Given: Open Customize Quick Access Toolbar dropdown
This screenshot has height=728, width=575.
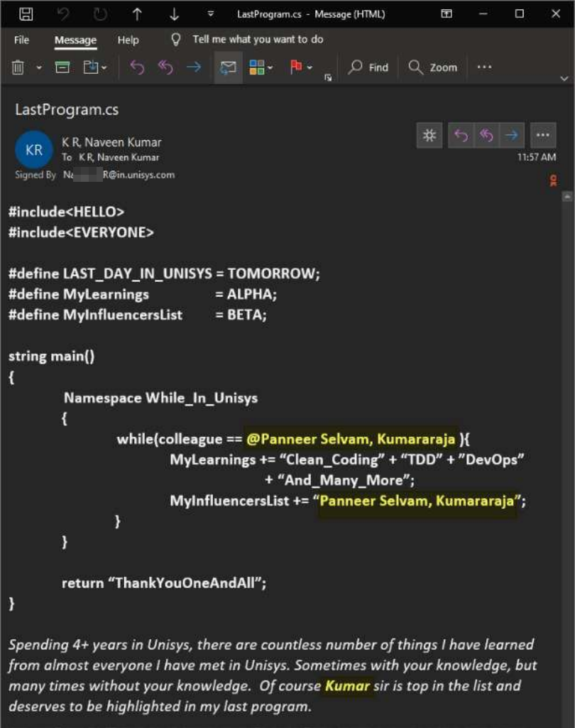Looking at the screenshot, I should click(x=211, y=14).
